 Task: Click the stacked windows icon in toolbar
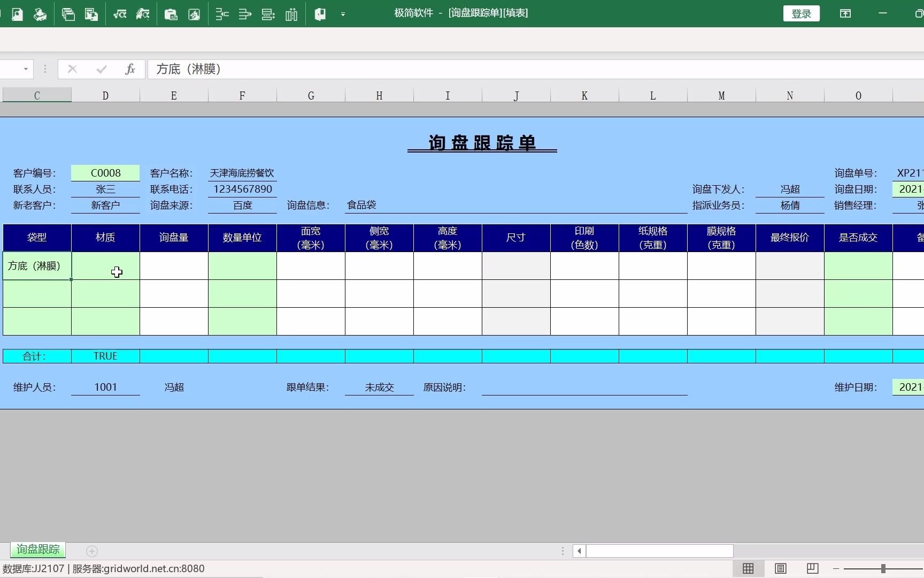pos(68,14)
